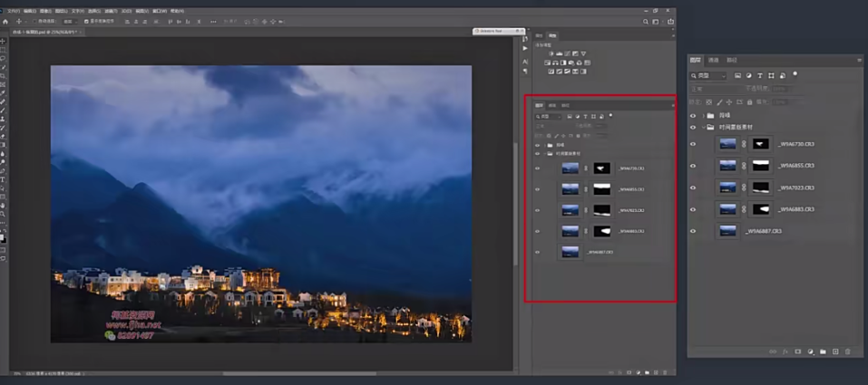
Task: Add a layer mask using bottom icon
Action: point(797,351)
